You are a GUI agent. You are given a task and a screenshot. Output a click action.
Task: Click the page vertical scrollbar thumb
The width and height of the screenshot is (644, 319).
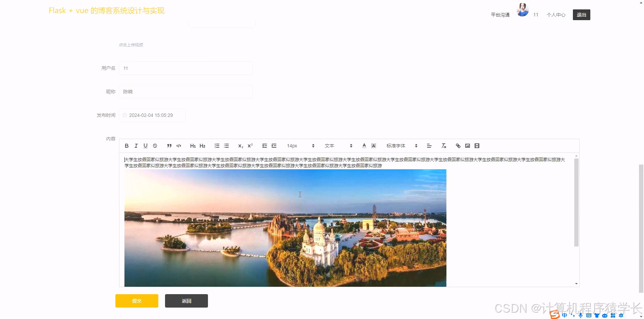point(641,228)
